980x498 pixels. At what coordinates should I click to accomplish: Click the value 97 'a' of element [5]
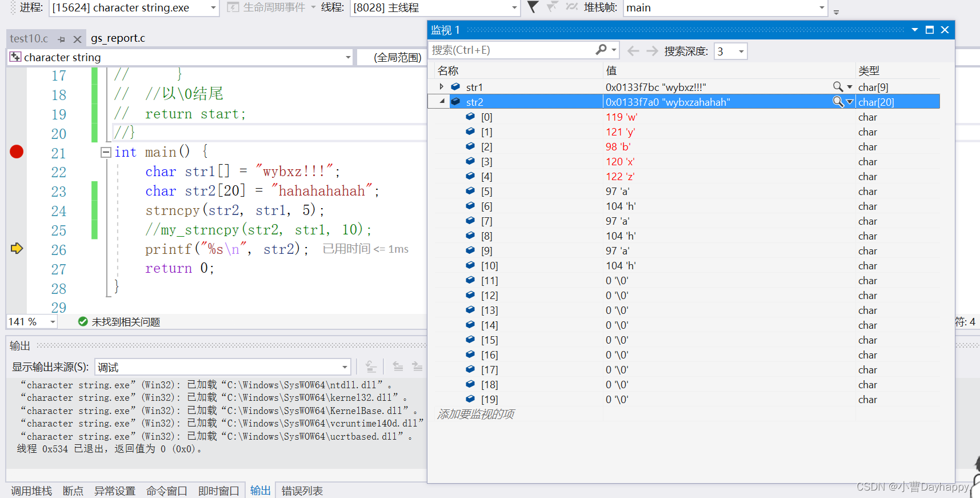[618, 191]
